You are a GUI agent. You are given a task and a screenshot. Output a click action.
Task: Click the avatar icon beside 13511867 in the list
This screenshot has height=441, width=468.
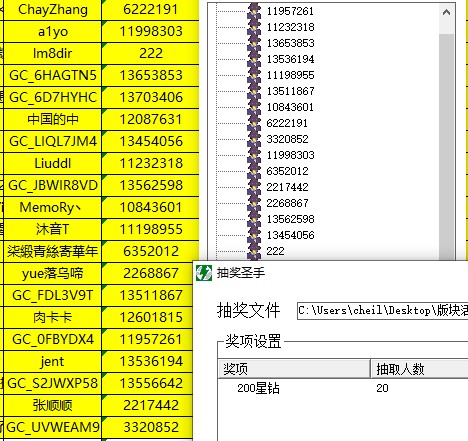pos(254,91)
